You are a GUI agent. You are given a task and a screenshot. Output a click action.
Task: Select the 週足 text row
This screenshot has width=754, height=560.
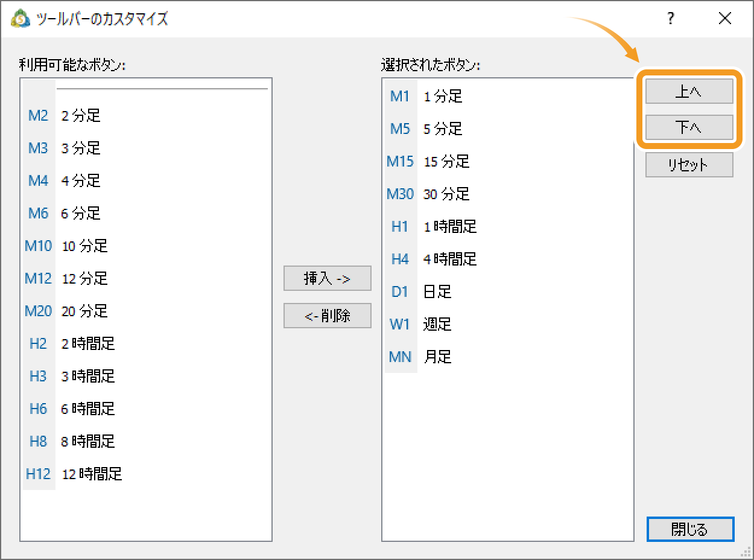tap(437, 325)
